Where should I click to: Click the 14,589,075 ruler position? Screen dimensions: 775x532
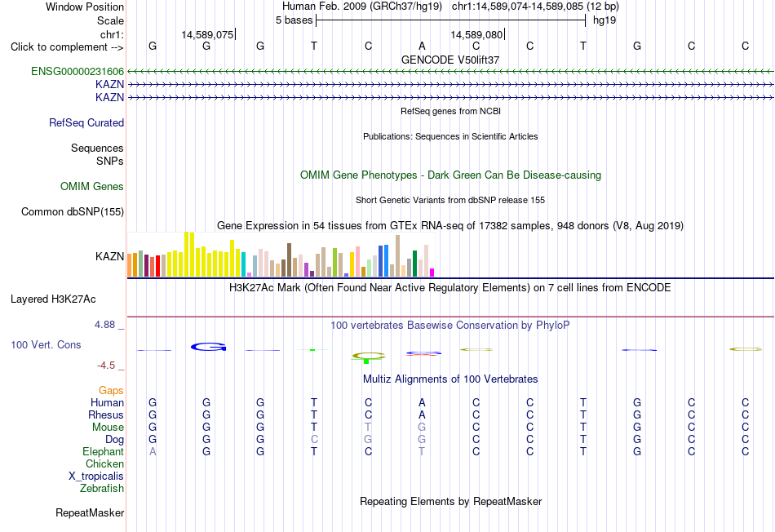(207, 34)
